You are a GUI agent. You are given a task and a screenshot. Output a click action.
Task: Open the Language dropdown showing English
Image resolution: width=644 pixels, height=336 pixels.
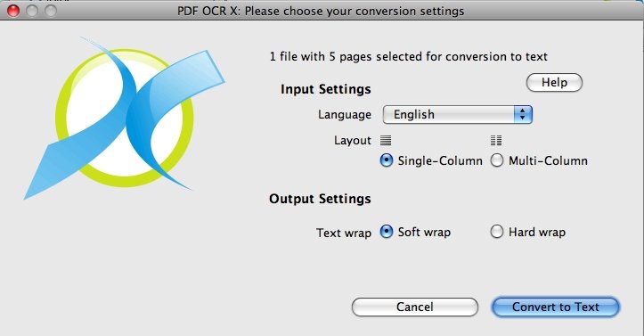click(x=458, y=115)
